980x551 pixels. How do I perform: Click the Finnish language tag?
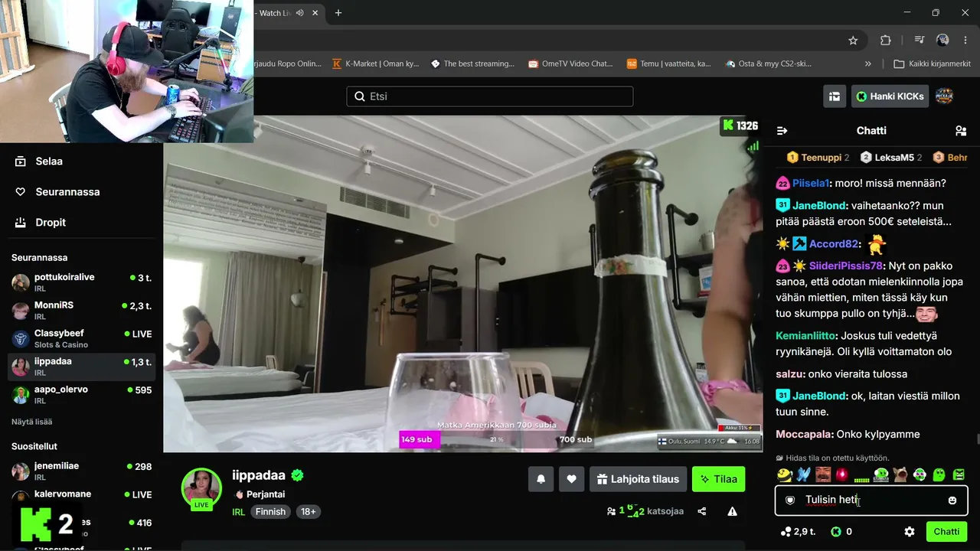pyautogui.click(x=270, y=512)
